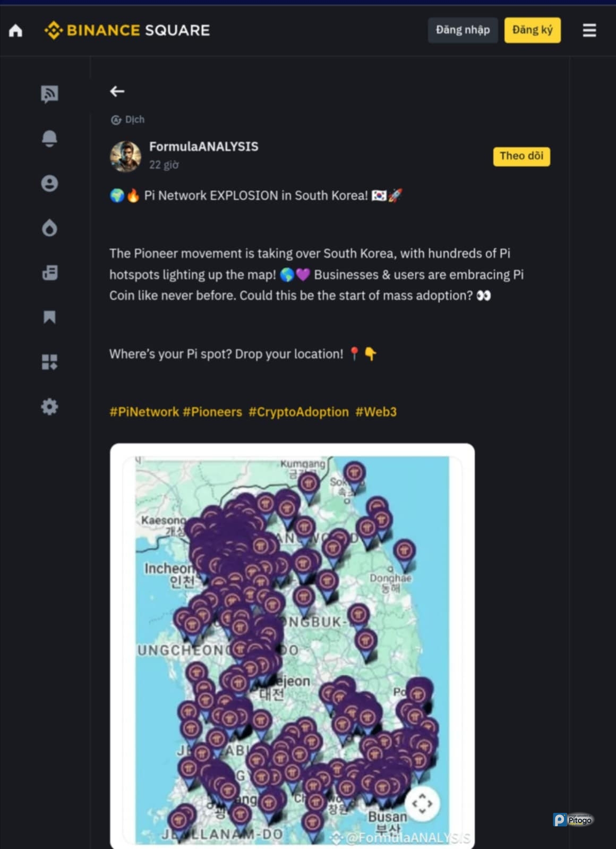The width and height of the screenshot is (616, 849).
Task: Open the profile icon in sidebar
Action: (x=49, y=183)
